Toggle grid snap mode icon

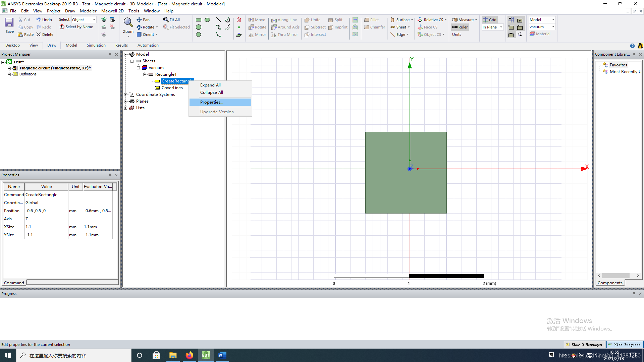click(511, 20)
